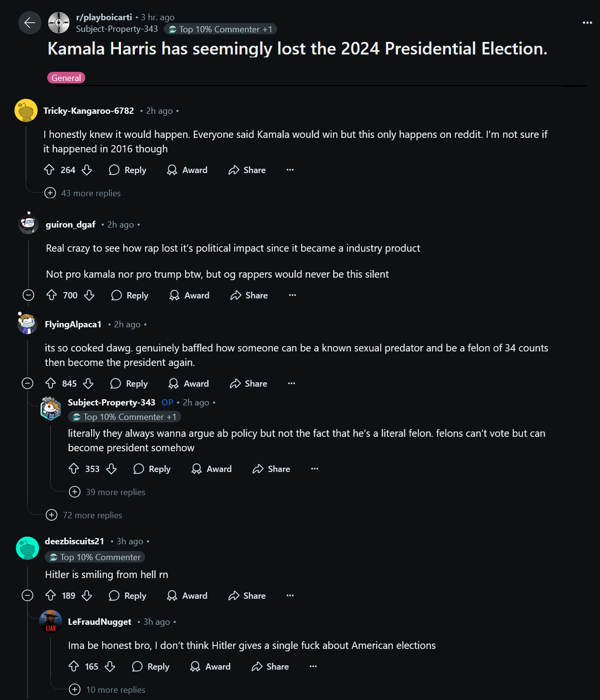This screenshot has height=700, width=600.
Task: Share LeFraudNugget's comment
Action: coord(270,666)
